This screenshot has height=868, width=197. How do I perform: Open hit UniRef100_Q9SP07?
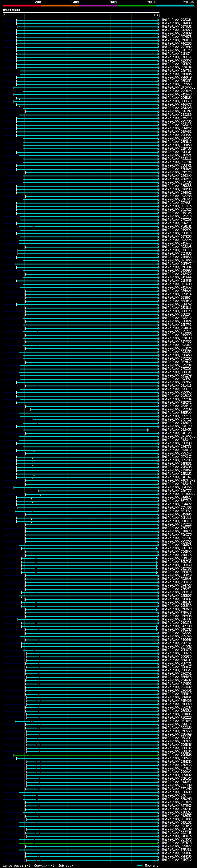(x=177, y=135)
